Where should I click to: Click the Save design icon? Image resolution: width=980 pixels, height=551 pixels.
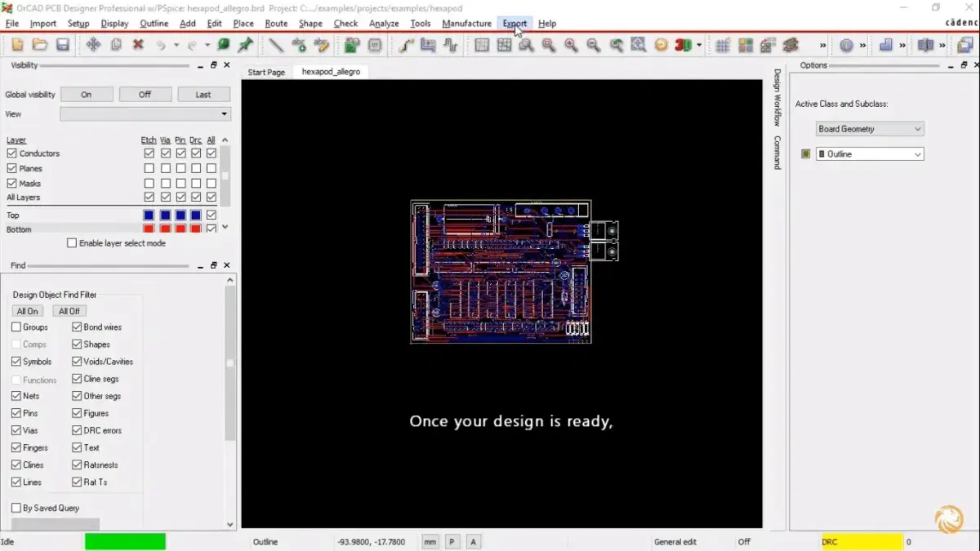[63, 45]
